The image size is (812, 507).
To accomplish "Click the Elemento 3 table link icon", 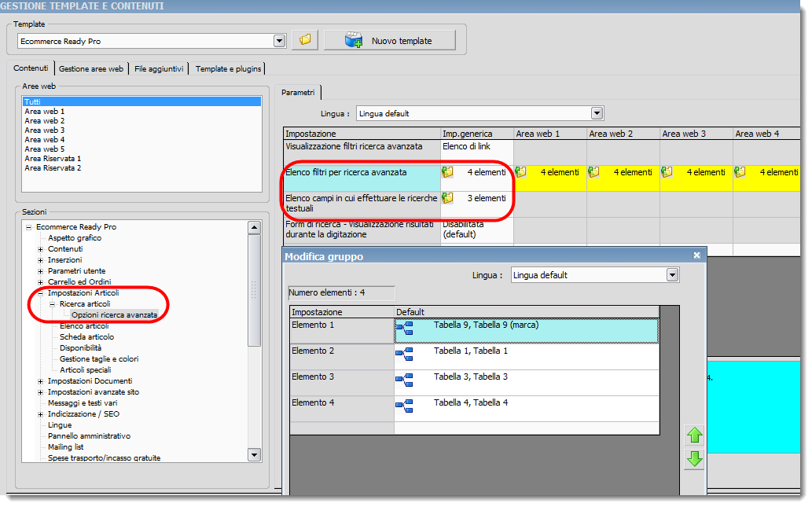I will pyautogui.click(x=405, y=380).
